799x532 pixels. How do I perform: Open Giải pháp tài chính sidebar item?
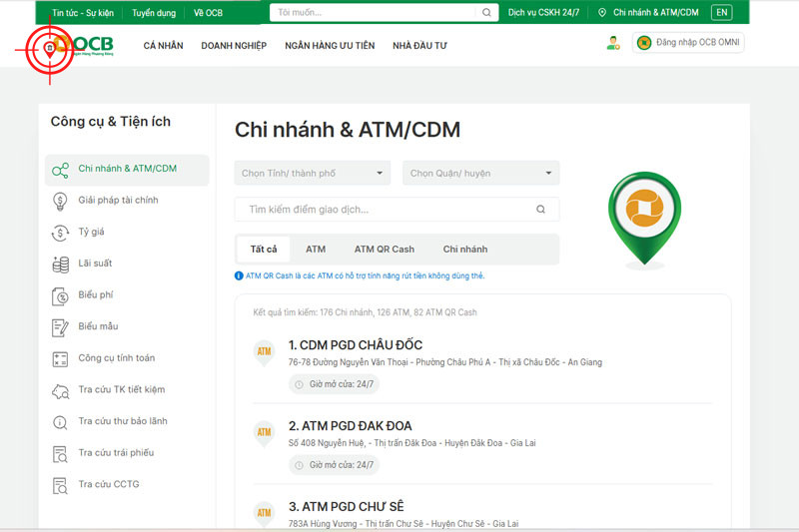click(118, 201)
